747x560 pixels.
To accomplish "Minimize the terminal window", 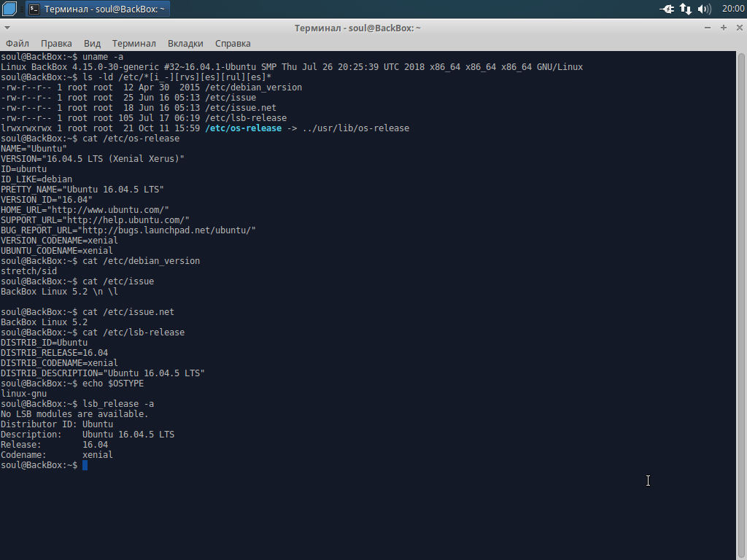I will pos(708,28).
